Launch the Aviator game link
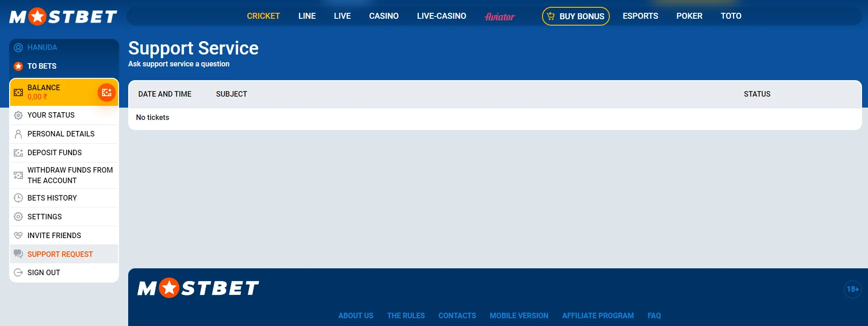The height and width of the screenshot is (326, 868). pyautogui.click(x=500, y=16)
